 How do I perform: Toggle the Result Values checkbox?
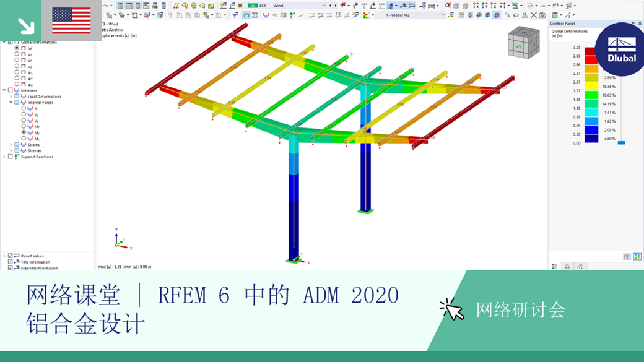coord(11,256)
